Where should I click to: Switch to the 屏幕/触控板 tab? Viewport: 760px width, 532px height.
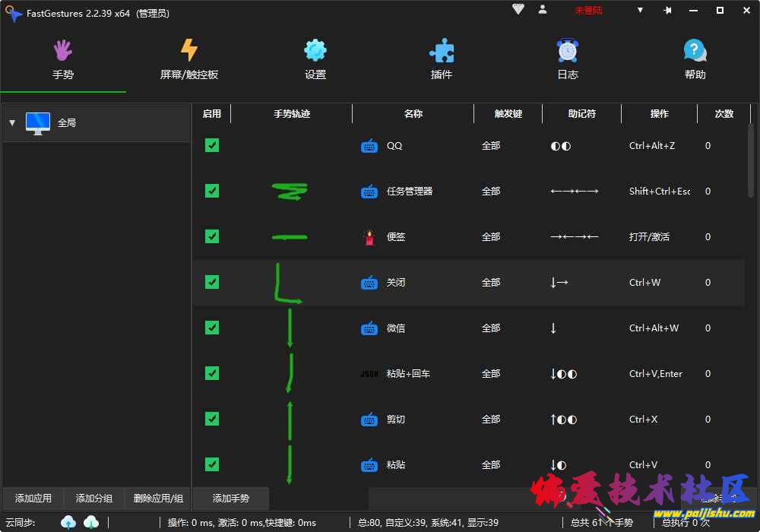pos(189,59)
